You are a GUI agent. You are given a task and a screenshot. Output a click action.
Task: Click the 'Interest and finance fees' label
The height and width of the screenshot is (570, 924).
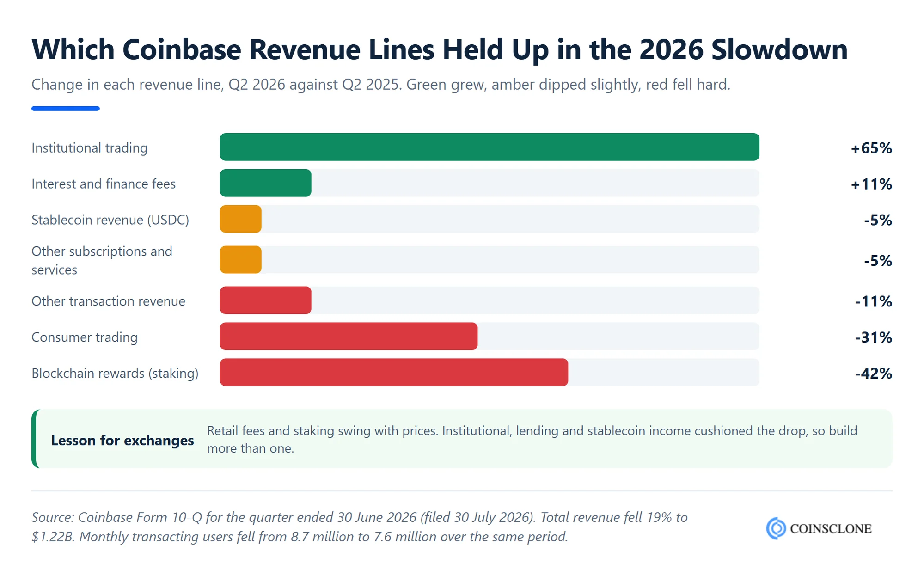tap(104, 184)
